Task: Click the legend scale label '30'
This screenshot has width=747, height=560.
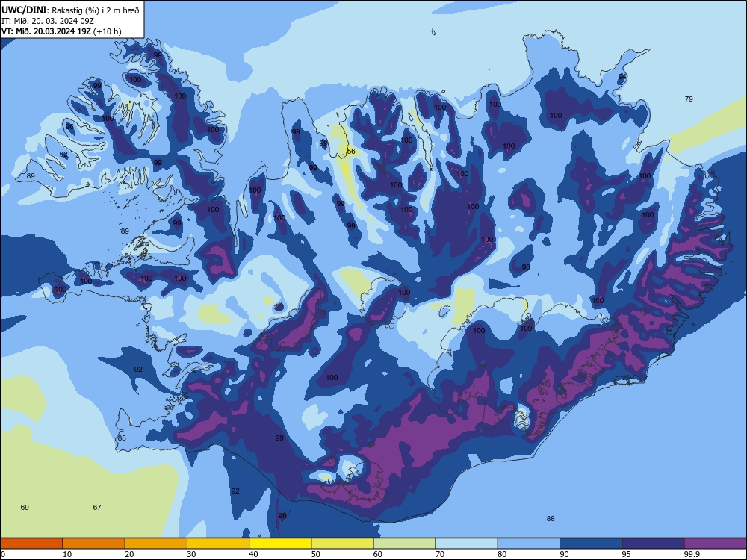Action: (x=191, y=554)
